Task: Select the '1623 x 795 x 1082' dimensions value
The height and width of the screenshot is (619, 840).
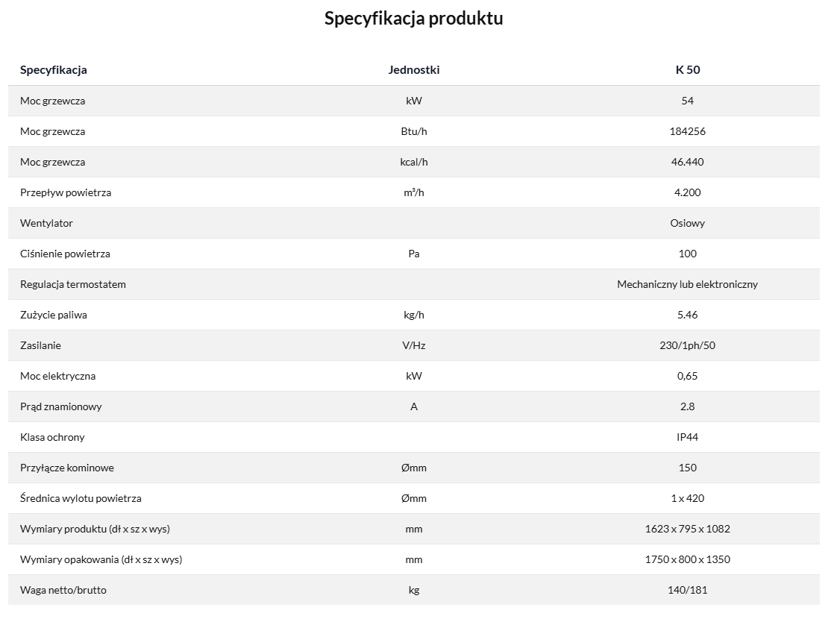Action: (x=687, y=529)
